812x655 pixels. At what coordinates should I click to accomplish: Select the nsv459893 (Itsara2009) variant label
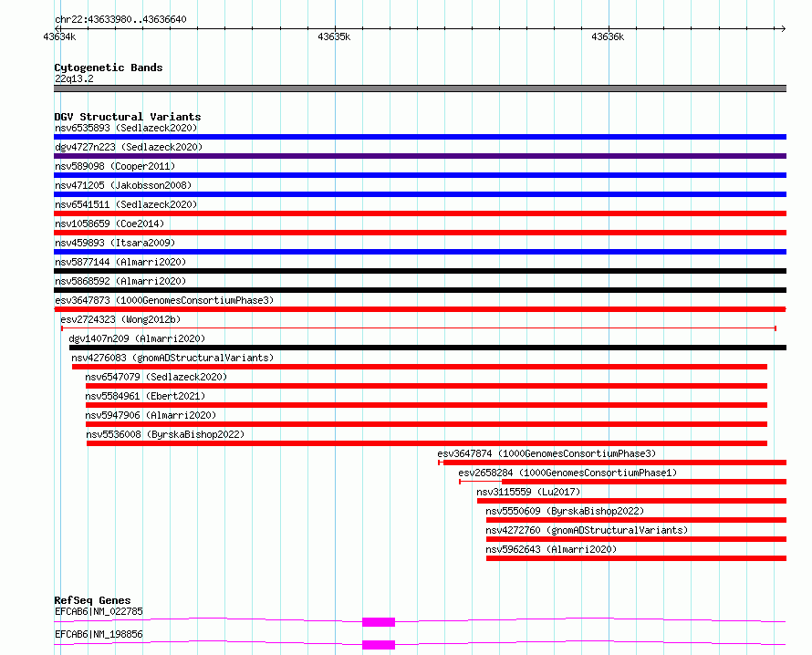click(x=115, y=243)
